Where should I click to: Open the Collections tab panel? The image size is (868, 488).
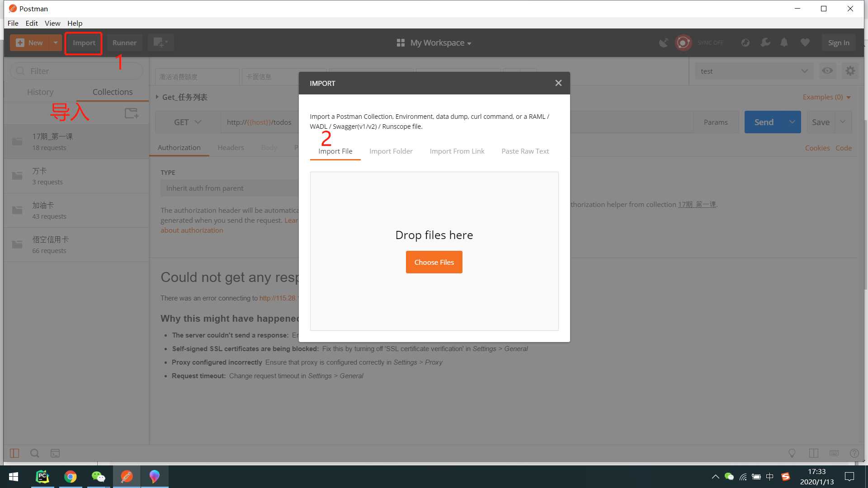pyautogui.click(x=113, y=92)
